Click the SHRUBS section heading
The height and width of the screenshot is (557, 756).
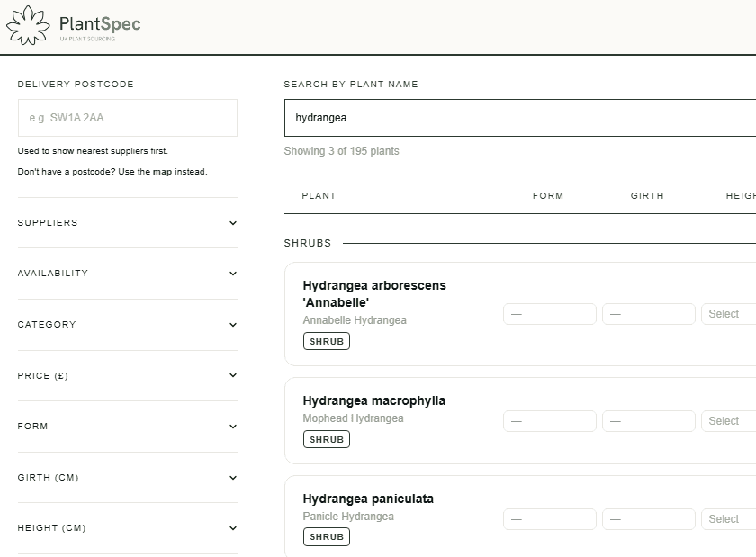(x=308, y=243)
